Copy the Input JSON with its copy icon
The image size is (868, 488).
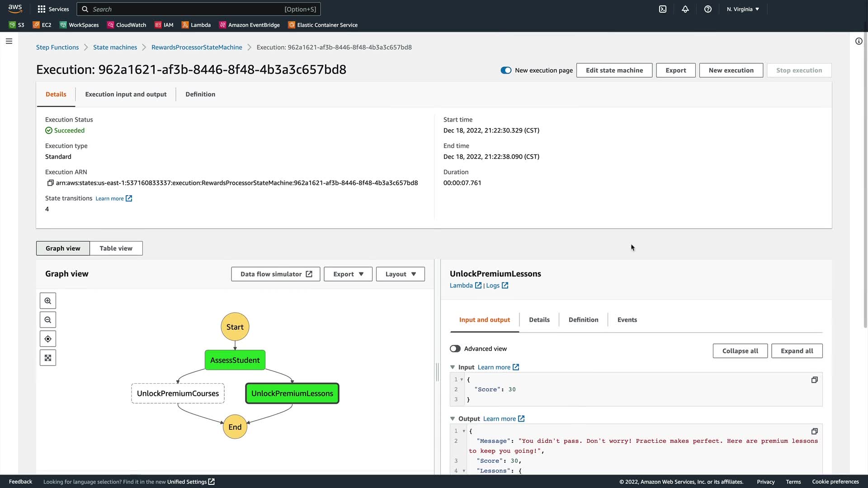(x=814, y=380)
